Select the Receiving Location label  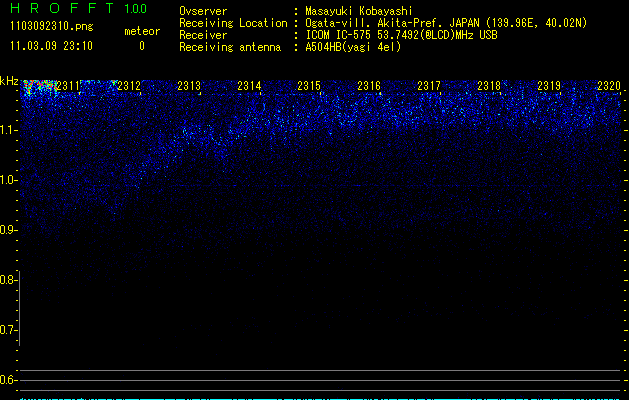click(x=233, y=23)
